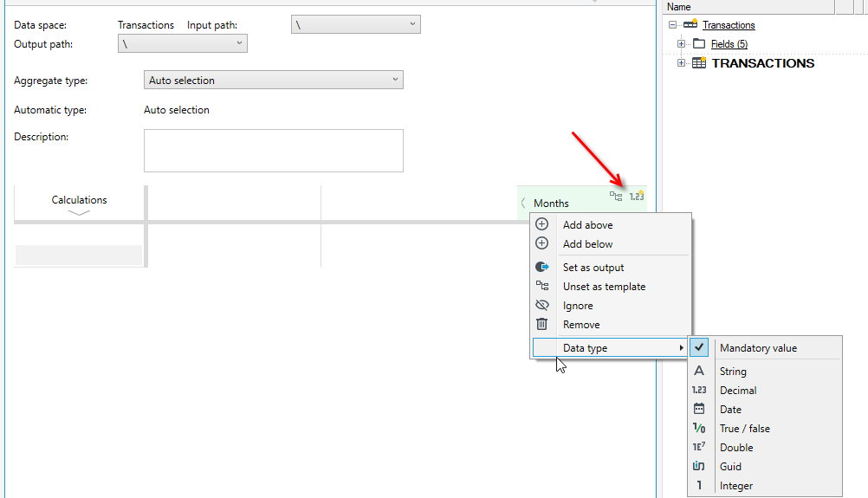
Task: Click the template hierarchy icon on Months header
Action: click(616, 196)
